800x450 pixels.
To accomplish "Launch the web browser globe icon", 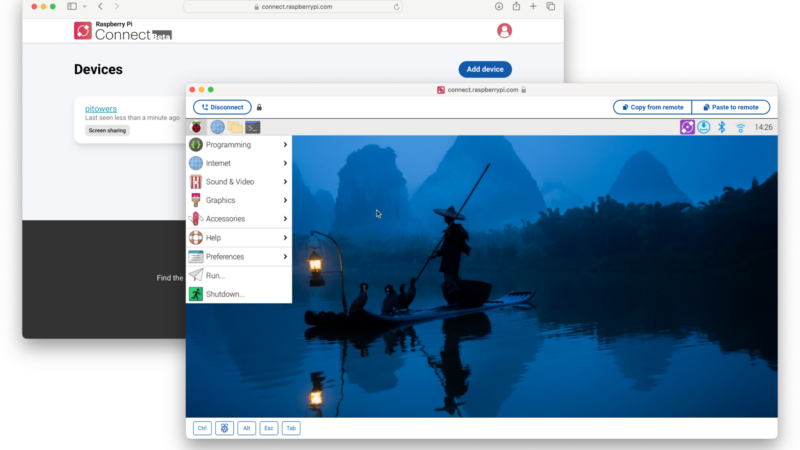I will click(x=217, y=127).
